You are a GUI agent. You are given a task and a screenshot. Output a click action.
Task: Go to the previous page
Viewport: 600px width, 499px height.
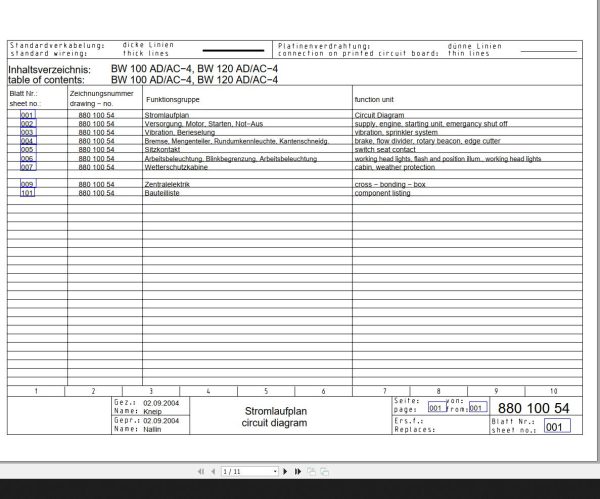click(x=213, y=471)
